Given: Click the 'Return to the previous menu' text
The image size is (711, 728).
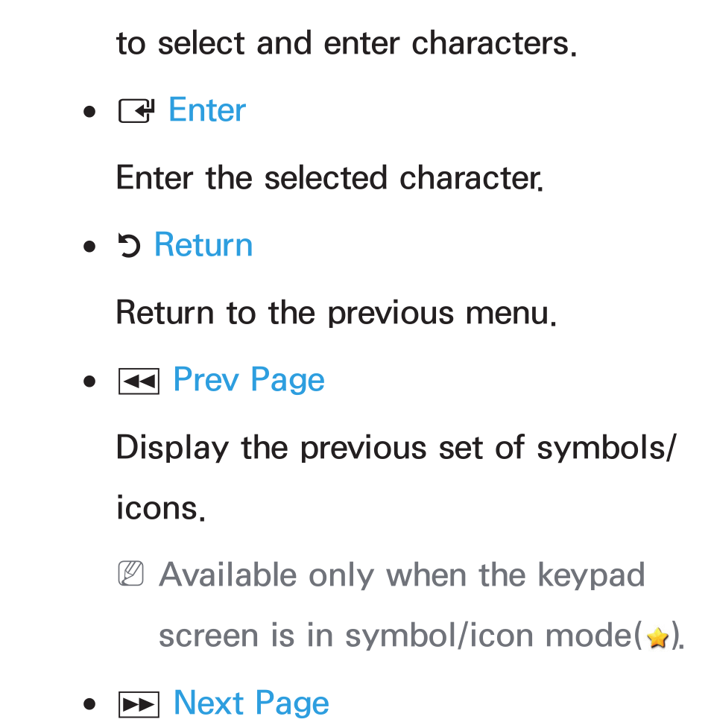Looking at the screenshot, I should 336,314.
